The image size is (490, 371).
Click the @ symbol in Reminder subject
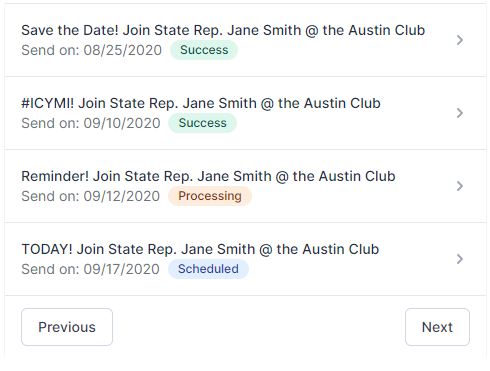(x=282, y=177)
